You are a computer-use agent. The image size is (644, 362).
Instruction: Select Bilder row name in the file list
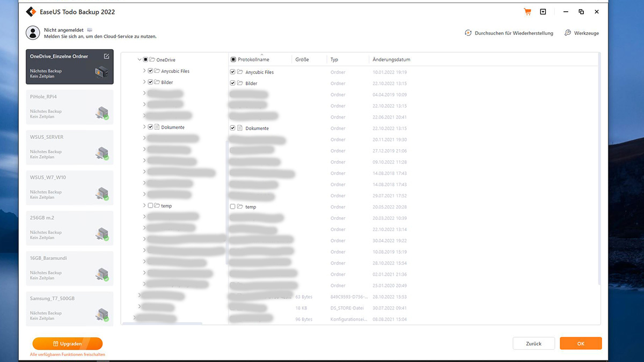point(251,83)
